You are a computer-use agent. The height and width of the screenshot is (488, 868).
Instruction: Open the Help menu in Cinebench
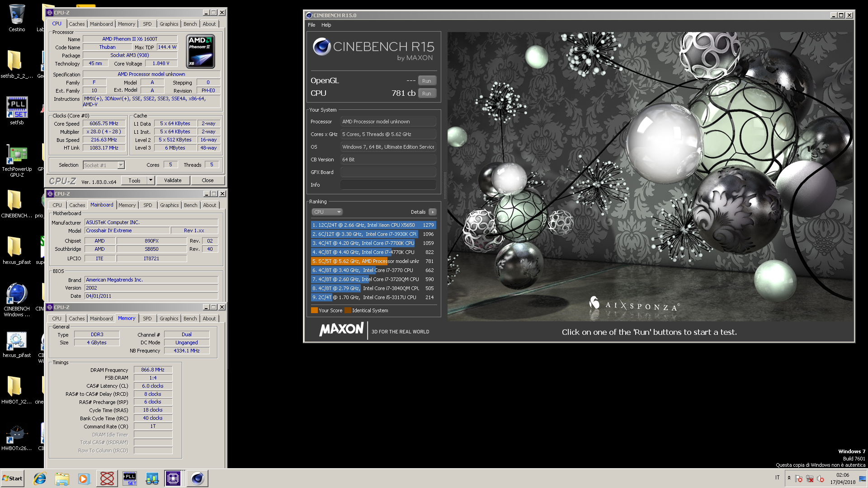point(326,25)
